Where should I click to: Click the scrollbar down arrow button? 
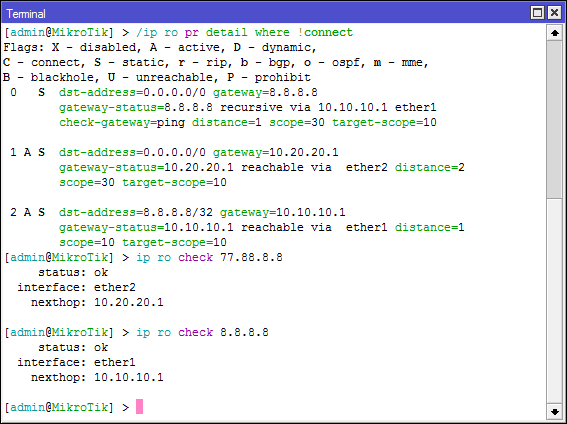click(x=555, y=411)
